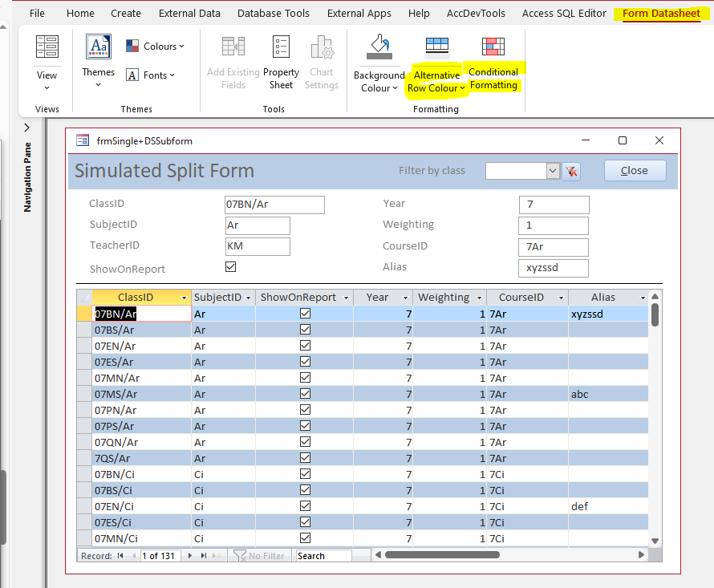
Task: Toggle ShowOnReport checkbox for row 07EN/Ar
Action: 305,345
